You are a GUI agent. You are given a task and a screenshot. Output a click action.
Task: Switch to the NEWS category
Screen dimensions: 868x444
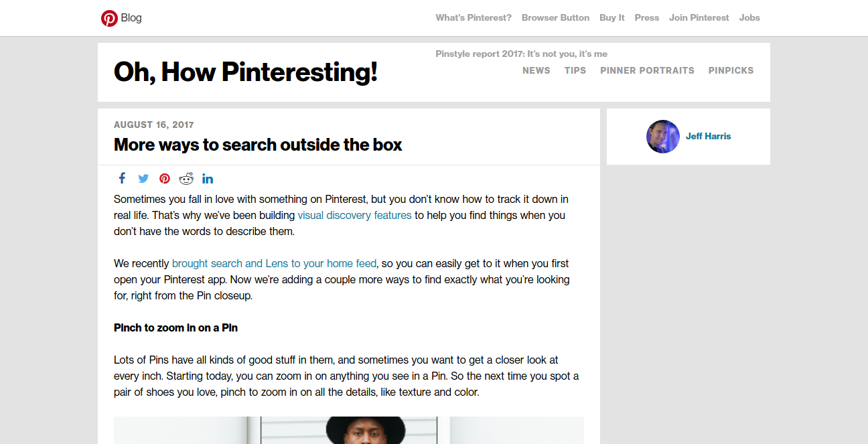[536, 70]
